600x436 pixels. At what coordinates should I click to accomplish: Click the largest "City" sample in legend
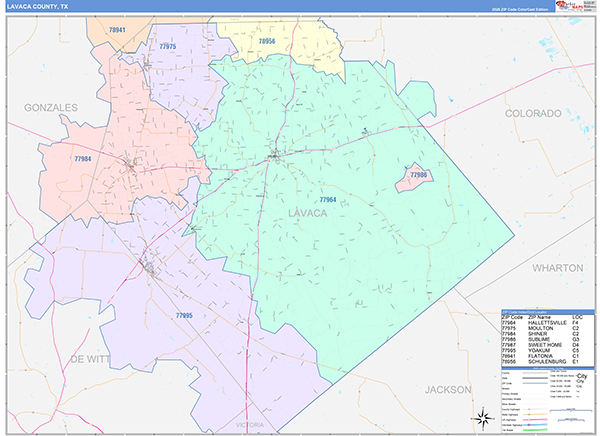(x=582, y=376)
